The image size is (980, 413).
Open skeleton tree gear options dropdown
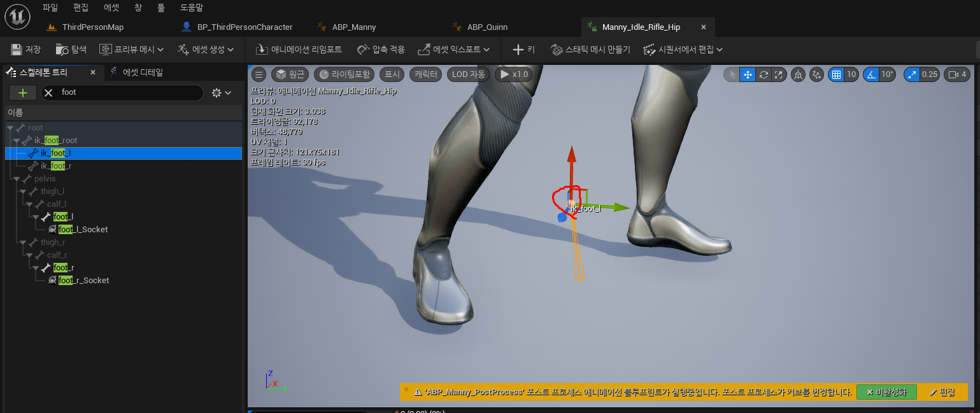point(221,93)
